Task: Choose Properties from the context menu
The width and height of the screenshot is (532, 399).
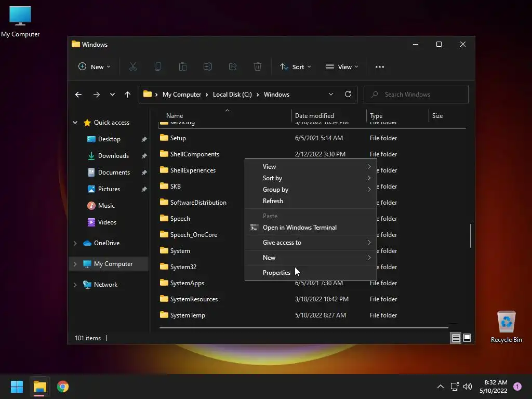Action: 311,272
